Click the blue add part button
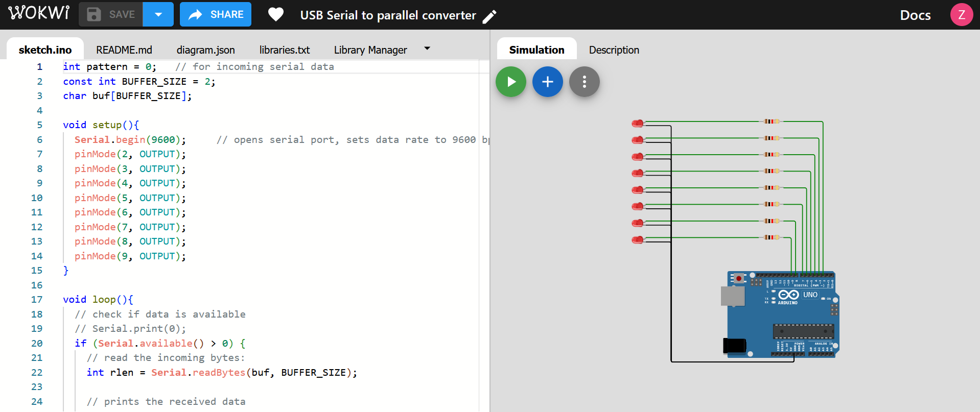This screenshot has width=980, height=412. point(547,82)
